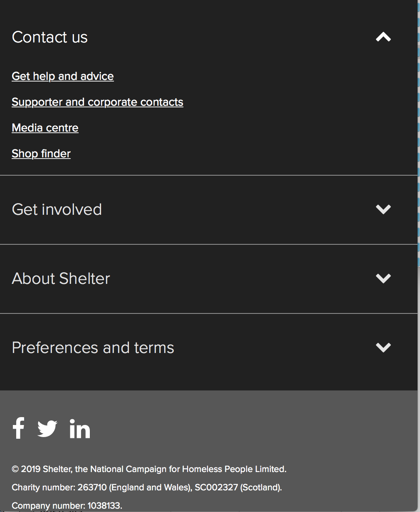Open Shelter's Twitter bird icon
The height and width of the screenshot is (512, 420).
tap(47, 429)
